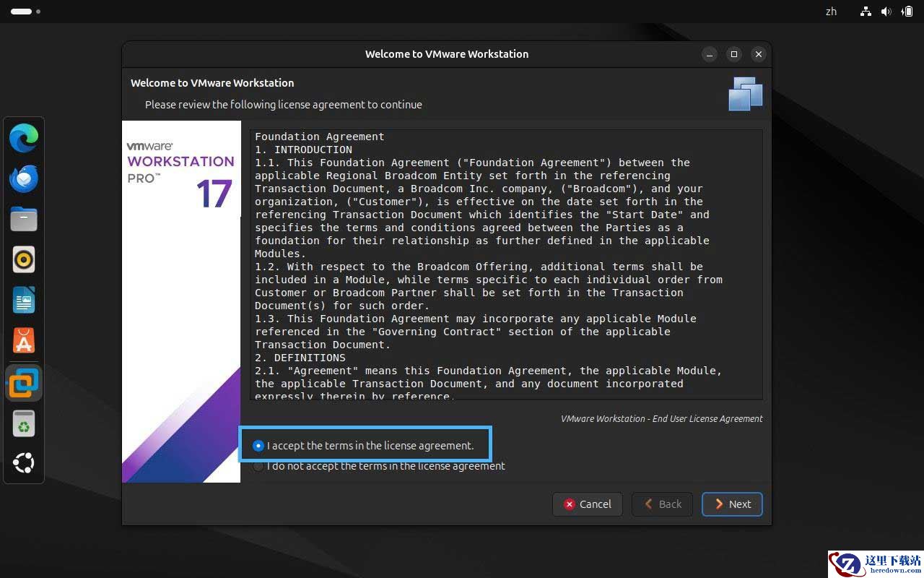Open the Files manager in the dock
The height and width of the screenshot is (578, 924).
tap(24, 219)
